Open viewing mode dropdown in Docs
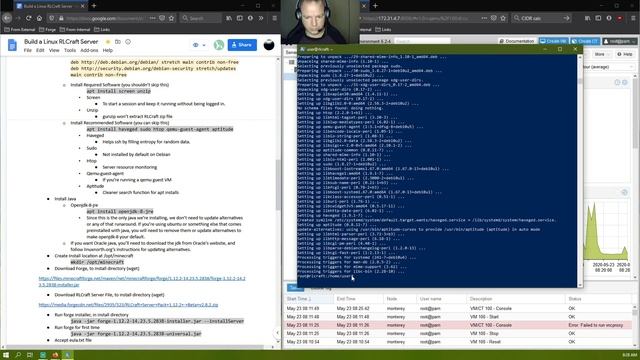 [199, 45]
